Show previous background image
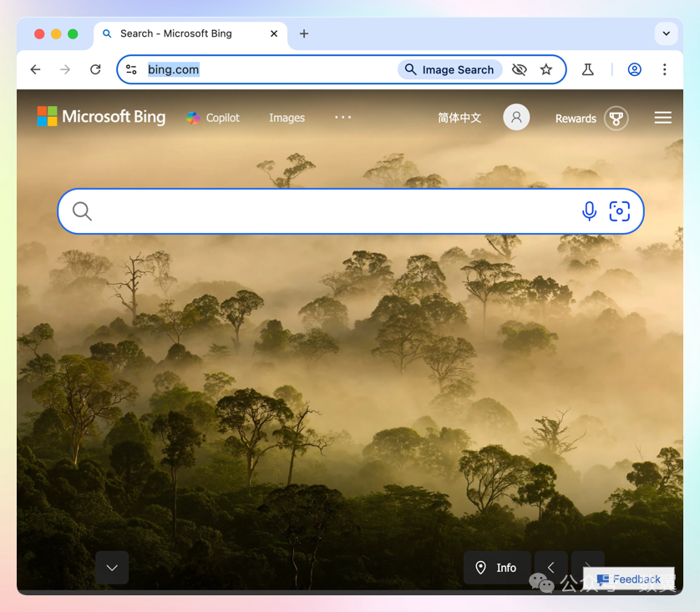700x612 pixels. [x=550, y=568]
